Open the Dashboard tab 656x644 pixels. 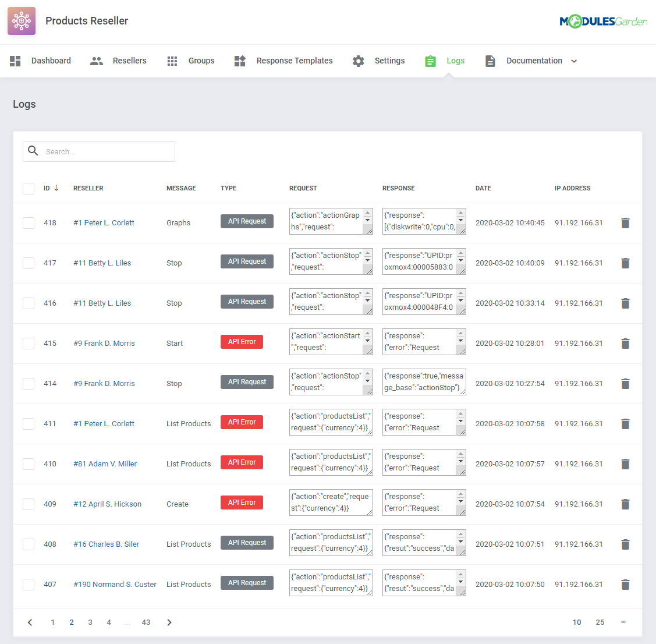(41, 61)
